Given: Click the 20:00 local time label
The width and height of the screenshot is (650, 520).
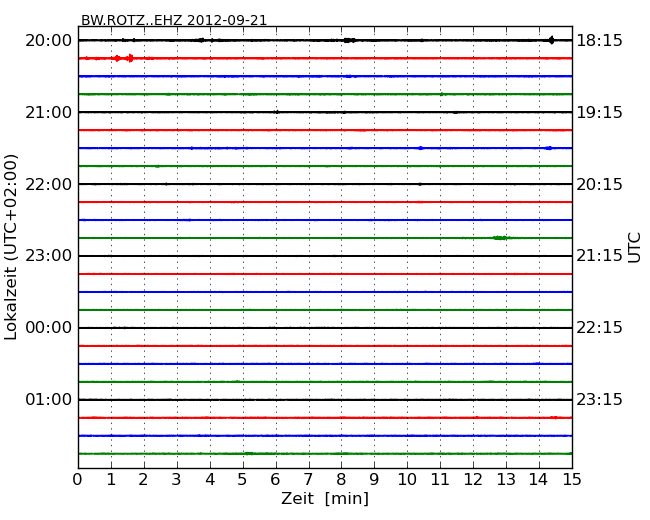Looking at the screenshot, I should click(x=49, y=41).
